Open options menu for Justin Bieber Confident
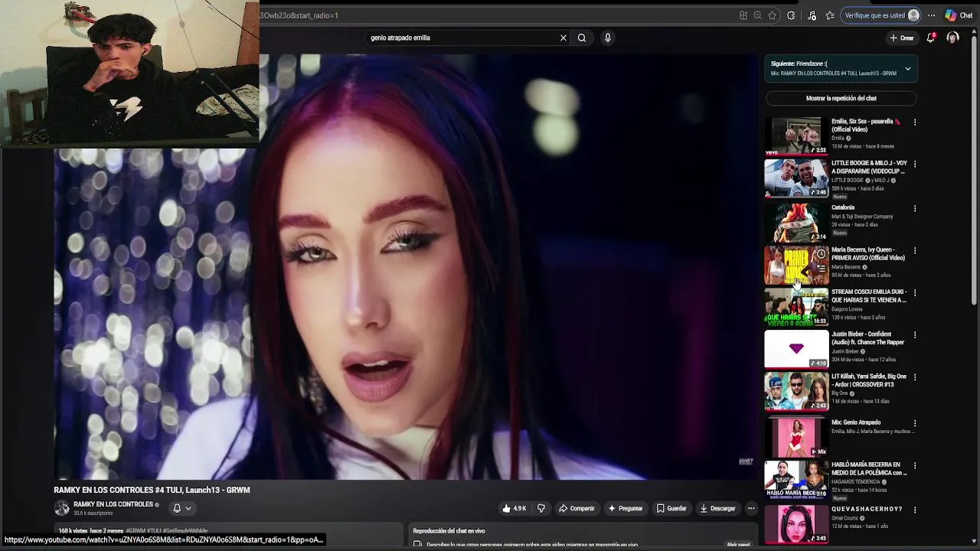Viewport: 980px width, 551px height. coord(914,335)
